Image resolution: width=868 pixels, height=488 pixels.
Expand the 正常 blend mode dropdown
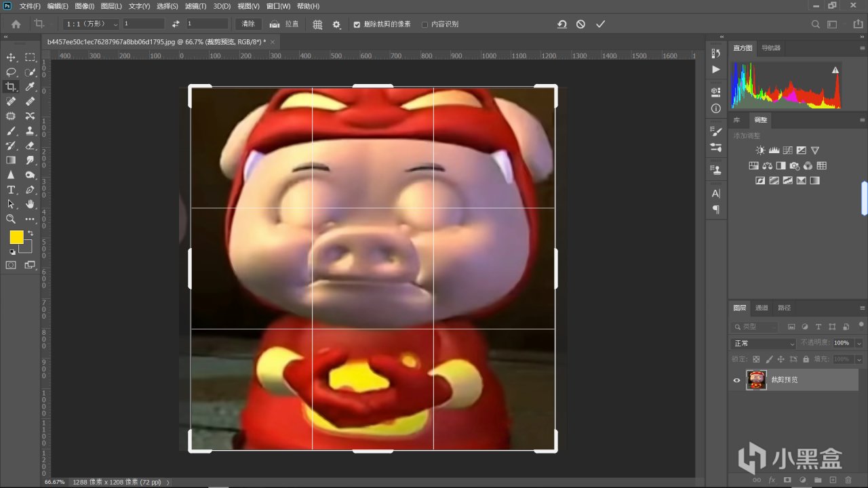[764, 344]
